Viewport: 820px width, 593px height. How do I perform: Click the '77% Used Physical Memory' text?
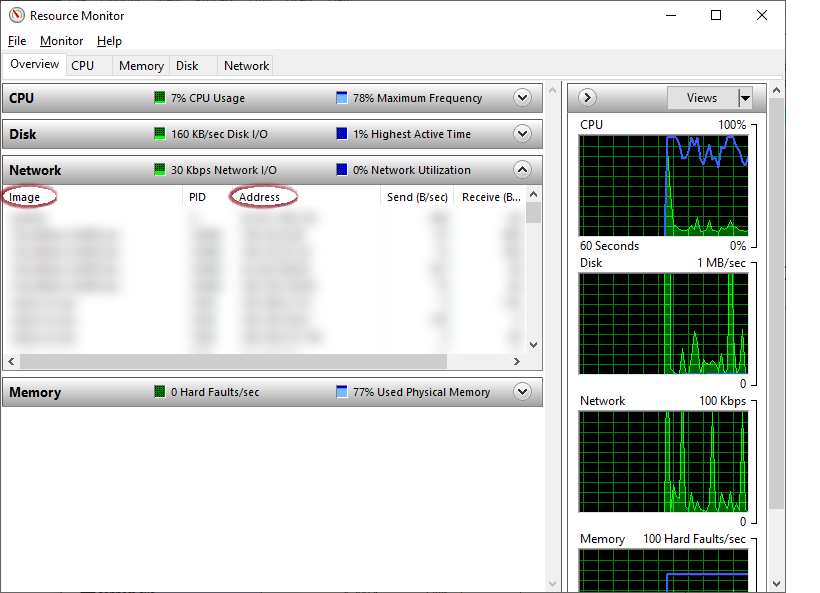421,392
